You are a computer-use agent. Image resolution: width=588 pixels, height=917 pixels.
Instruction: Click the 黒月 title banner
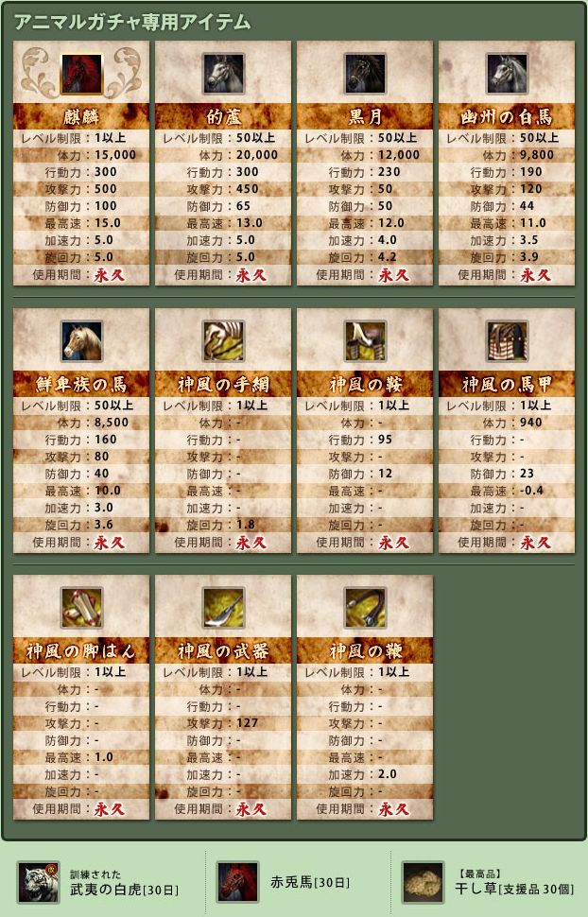365,116
